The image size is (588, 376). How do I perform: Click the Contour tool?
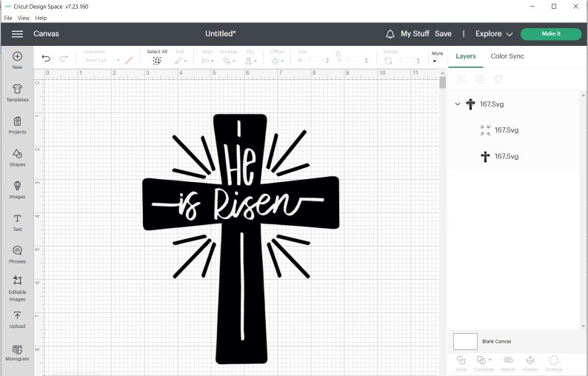coord(553,363)
